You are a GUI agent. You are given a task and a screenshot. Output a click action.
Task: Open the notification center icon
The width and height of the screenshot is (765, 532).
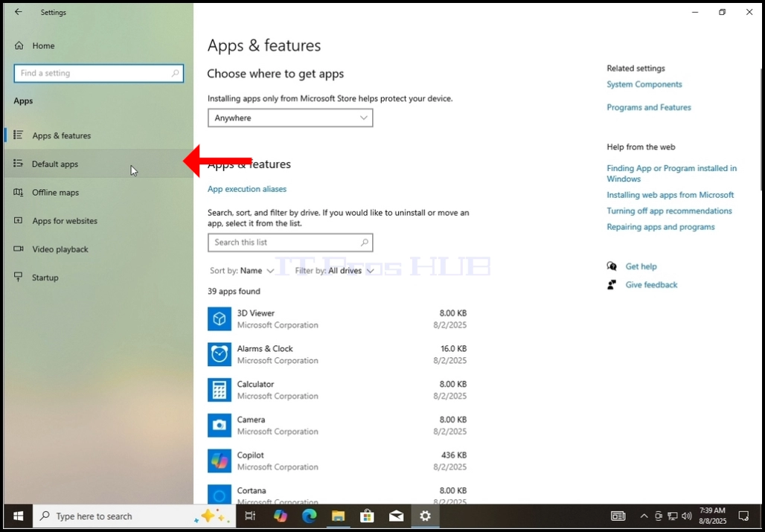[x=743, y=516]
